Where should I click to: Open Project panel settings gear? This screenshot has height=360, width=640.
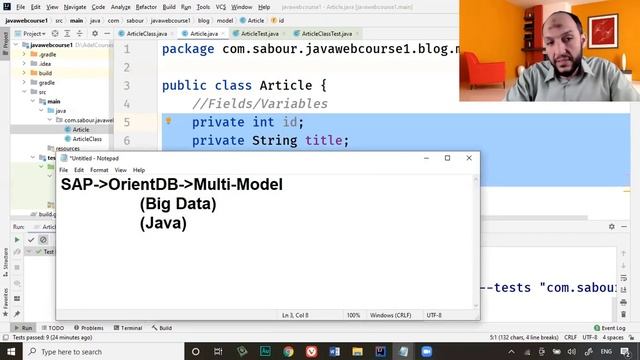95,33
